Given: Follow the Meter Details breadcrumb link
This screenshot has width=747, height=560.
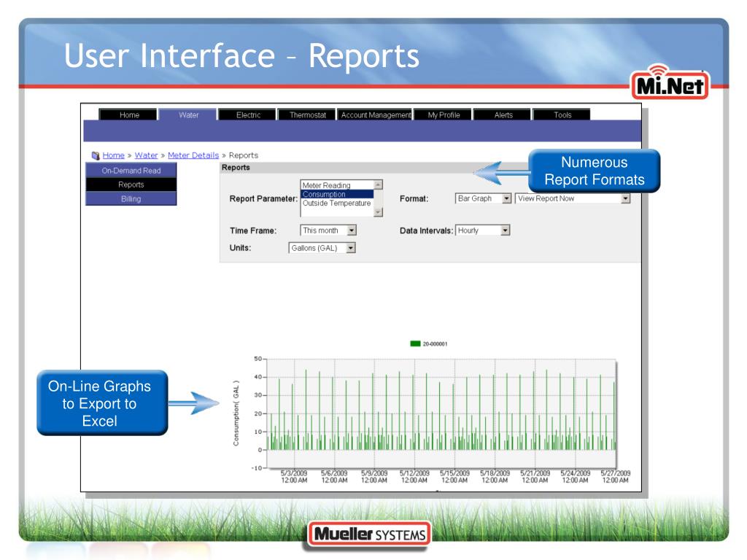Looking at the screenshot, I should [193, 155].
